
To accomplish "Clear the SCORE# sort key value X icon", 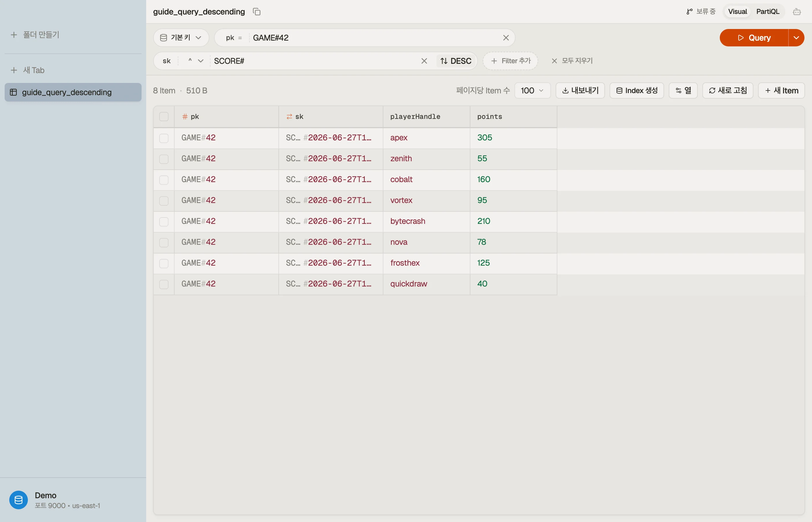I will (424, 61).
